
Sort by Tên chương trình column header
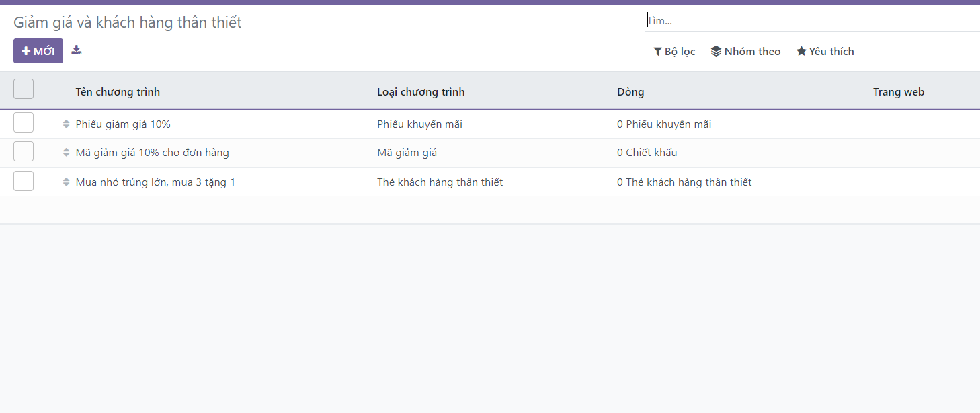(x=118, y=92)
